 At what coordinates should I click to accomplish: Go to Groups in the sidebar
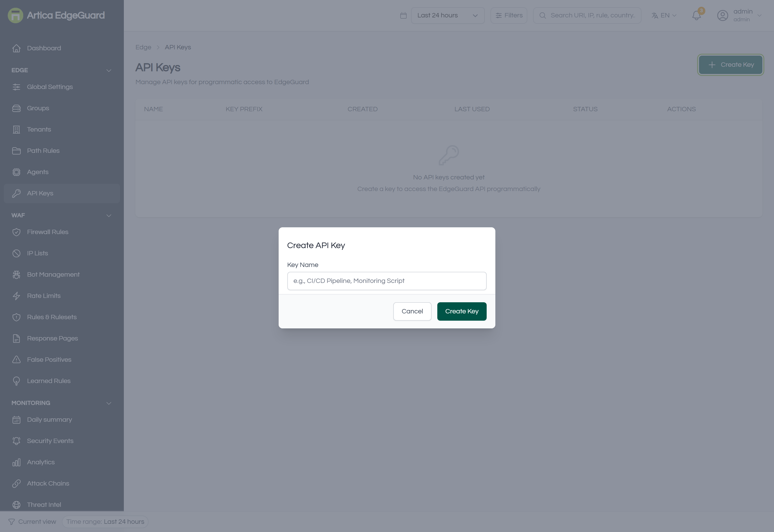(x=62, y=108)
